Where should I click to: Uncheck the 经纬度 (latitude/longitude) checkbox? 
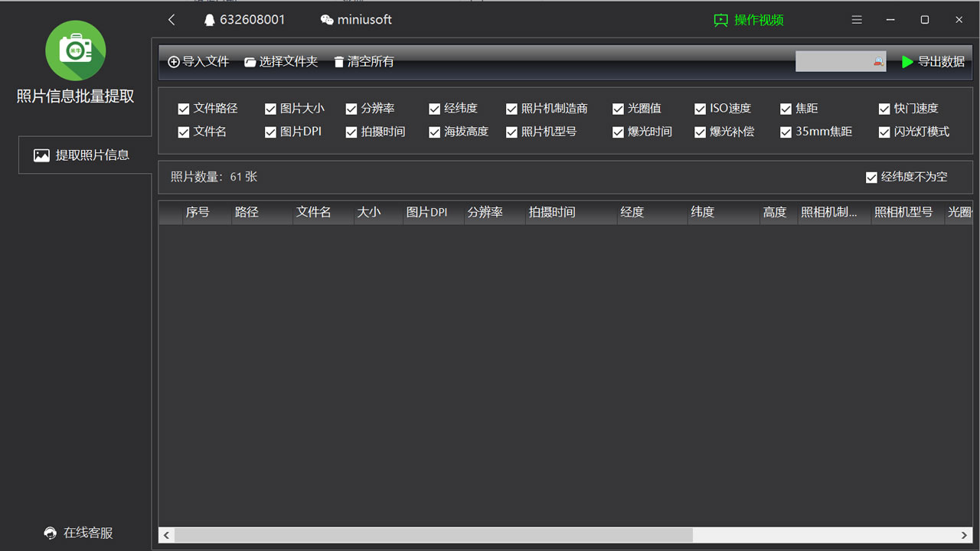434,108
